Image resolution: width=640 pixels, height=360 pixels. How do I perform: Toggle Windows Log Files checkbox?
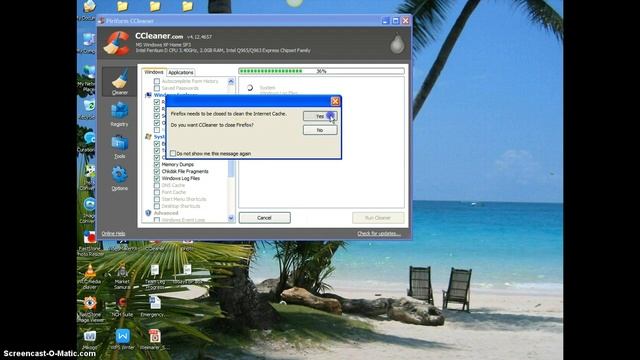click(157, 178)
